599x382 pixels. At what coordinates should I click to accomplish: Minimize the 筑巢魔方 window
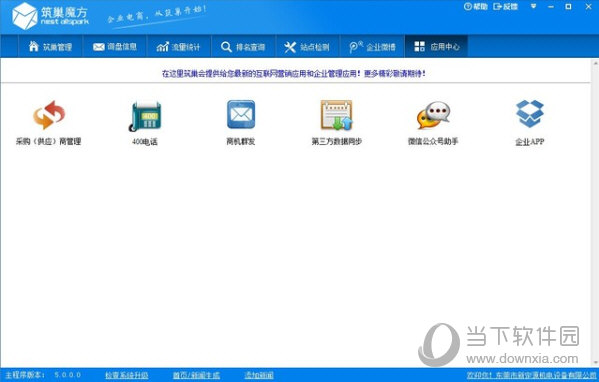(551, 6)
